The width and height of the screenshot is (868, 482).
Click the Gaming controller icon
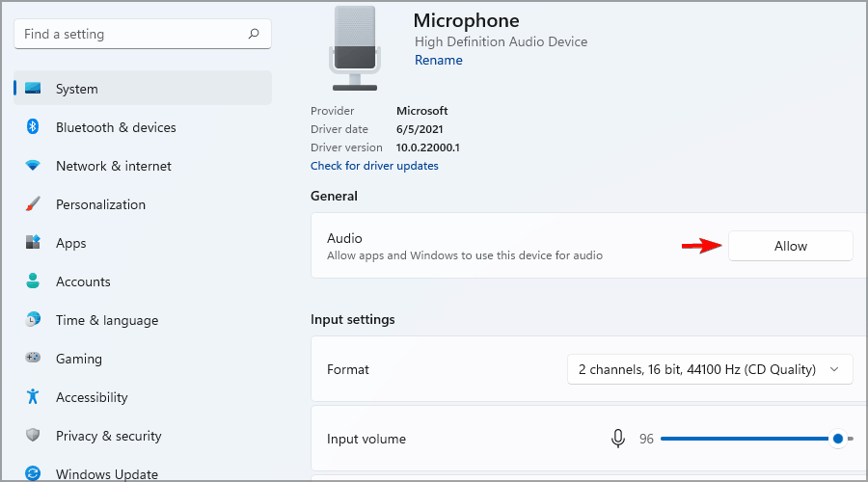point(33,358)
